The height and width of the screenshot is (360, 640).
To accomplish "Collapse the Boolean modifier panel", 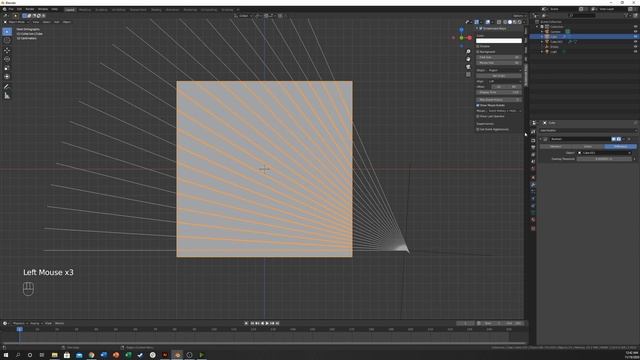I will (x=540, y=139).
